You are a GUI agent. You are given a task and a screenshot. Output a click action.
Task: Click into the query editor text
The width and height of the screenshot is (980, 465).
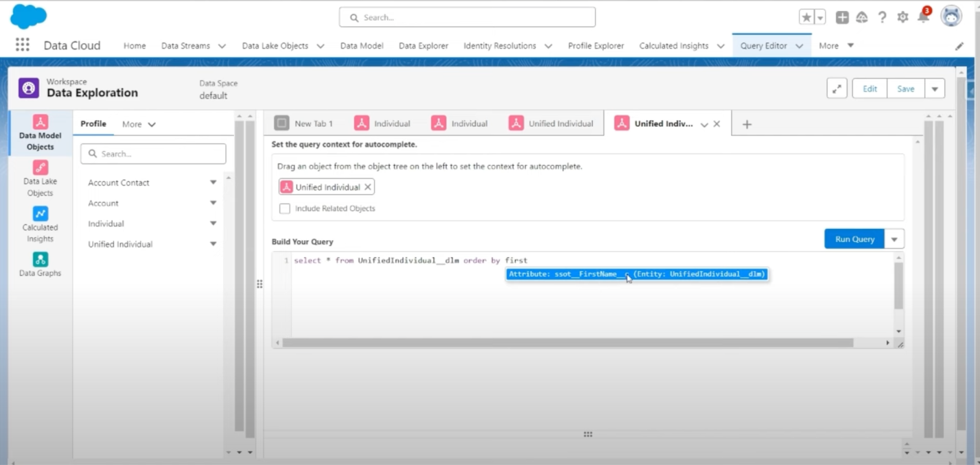(x=410, y=260)
